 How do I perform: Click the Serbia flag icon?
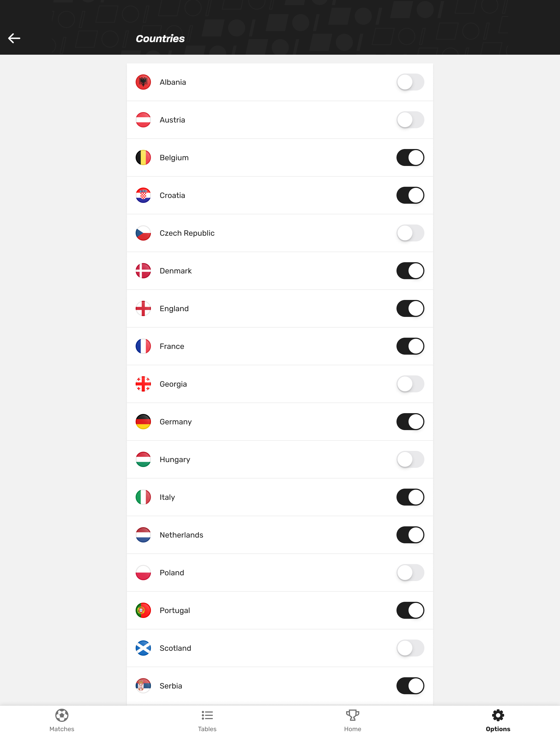pos(143,685)
